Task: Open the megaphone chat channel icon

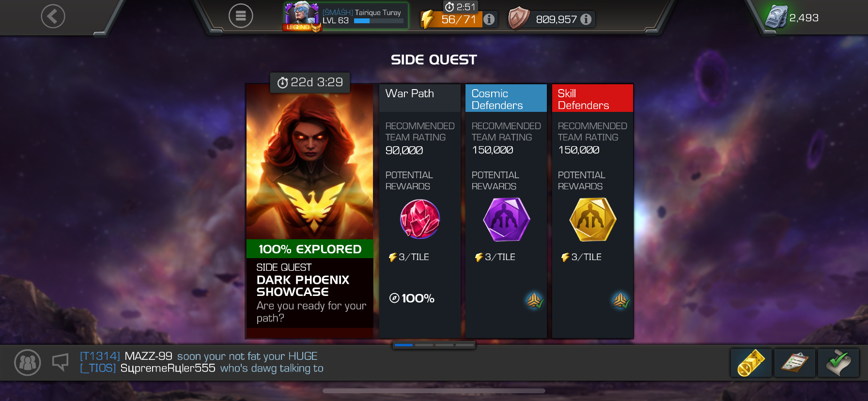Action: click(61, 362)
